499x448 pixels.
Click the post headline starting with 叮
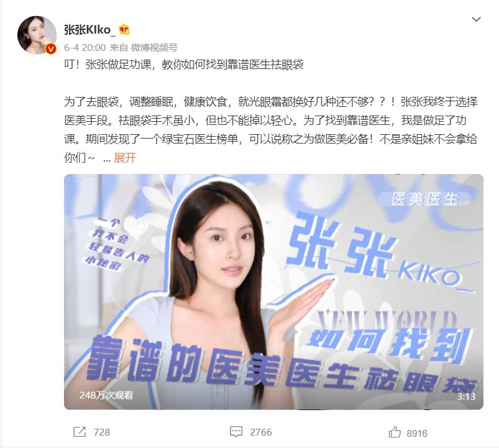(x=184, y=65)
